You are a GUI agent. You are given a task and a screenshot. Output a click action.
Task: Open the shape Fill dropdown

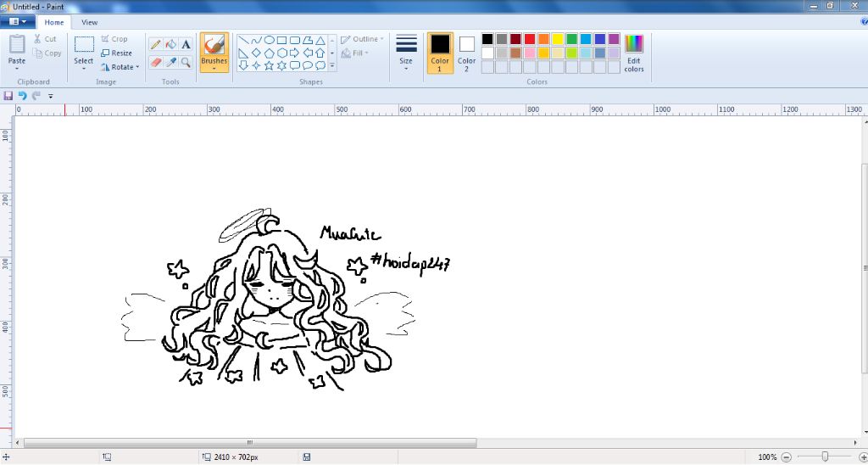click(x=355, y=53)
